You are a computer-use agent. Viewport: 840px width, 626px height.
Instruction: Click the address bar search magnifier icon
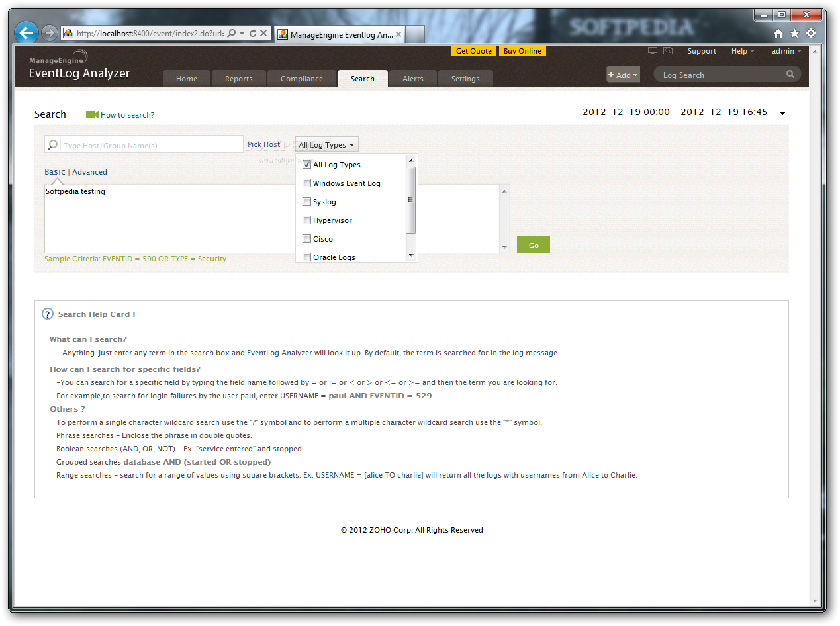(231, 33)
